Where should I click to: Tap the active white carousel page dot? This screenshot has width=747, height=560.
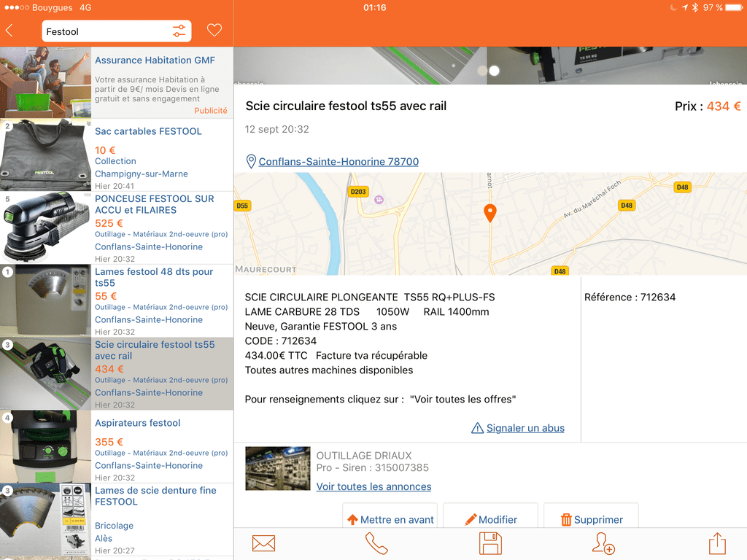pyautogui.click(x=495, y=71)
